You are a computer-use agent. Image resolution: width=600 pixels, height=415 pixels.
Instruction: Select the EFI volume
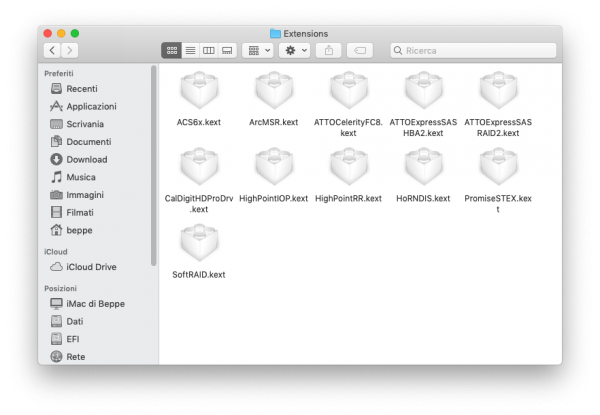tap(65, 339)
